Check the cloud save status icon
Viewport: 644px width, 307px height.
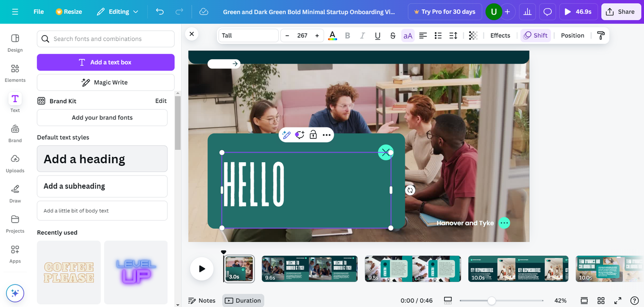[204, 12]
